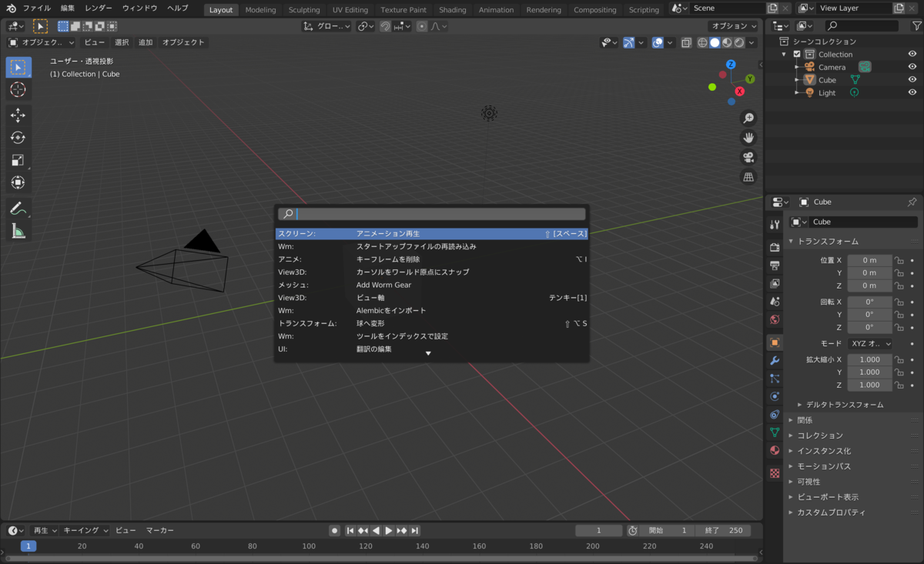Open the レンダー menu
Image resolution: width=924 pixels, height=564 pixels.
99,8
